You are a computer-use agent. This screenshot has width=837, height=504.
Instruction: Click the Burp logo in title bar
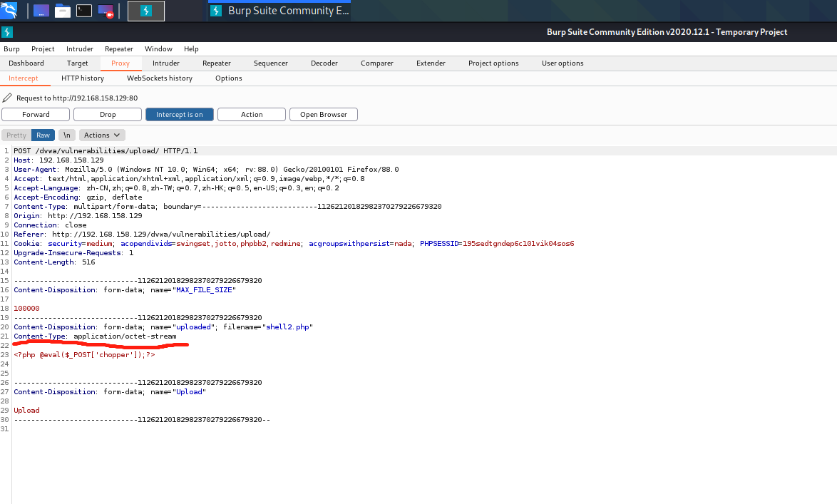[x=7, y=32]
